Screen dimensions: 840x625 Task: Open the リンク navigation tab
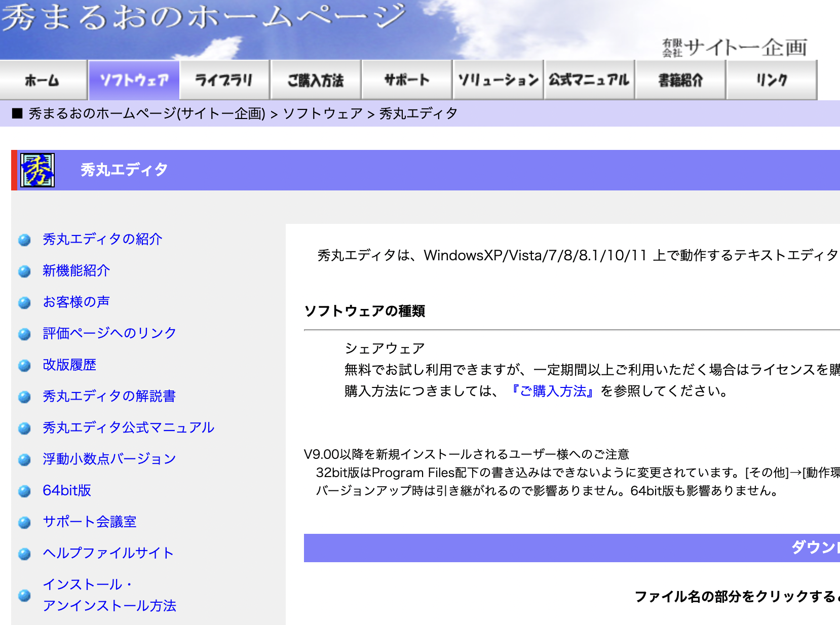771,79
